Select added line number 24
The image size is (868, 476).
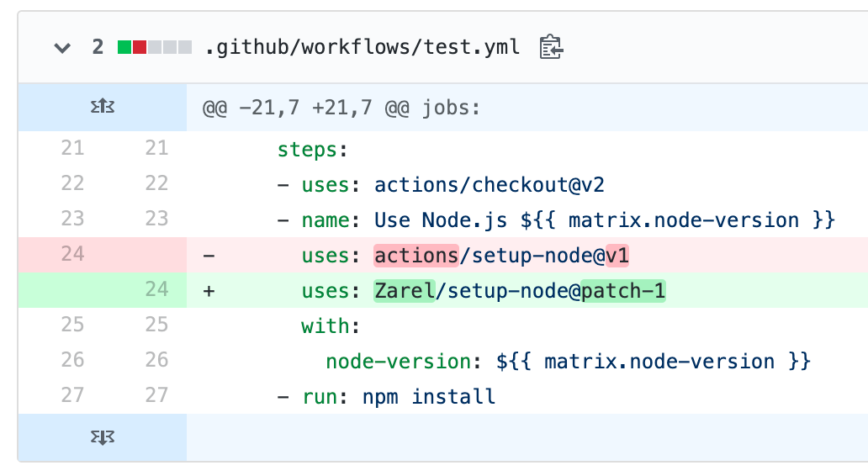156,289
